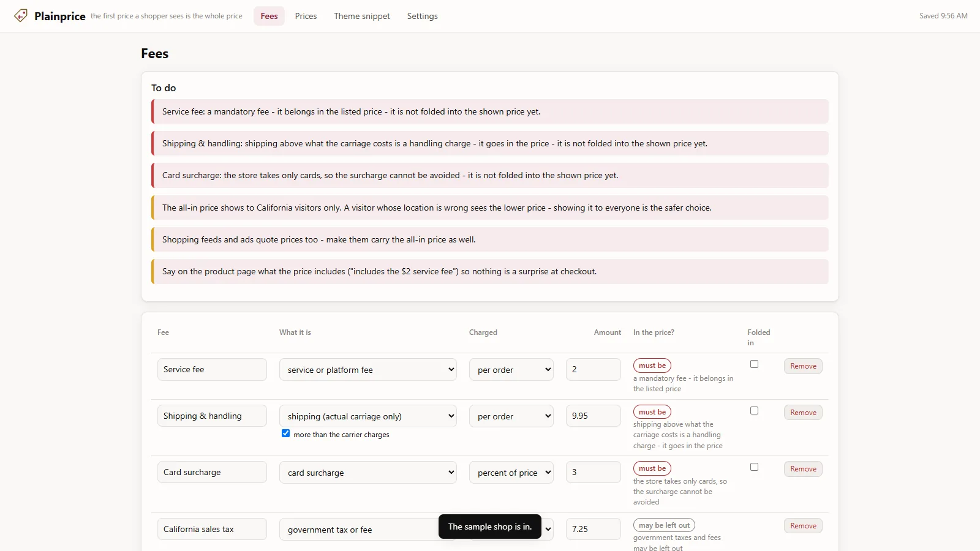The height and width of the screenshot is (551, 980).
Task: Click the Service fee amount field showing 2
Action: click(x=594, y=369)
